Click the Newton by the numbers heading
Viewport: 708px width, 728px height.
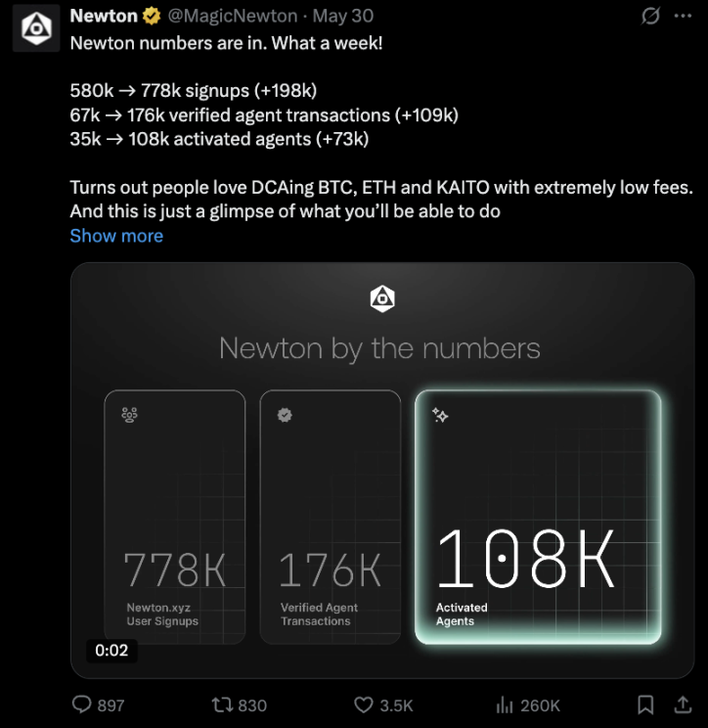(379, 348)
